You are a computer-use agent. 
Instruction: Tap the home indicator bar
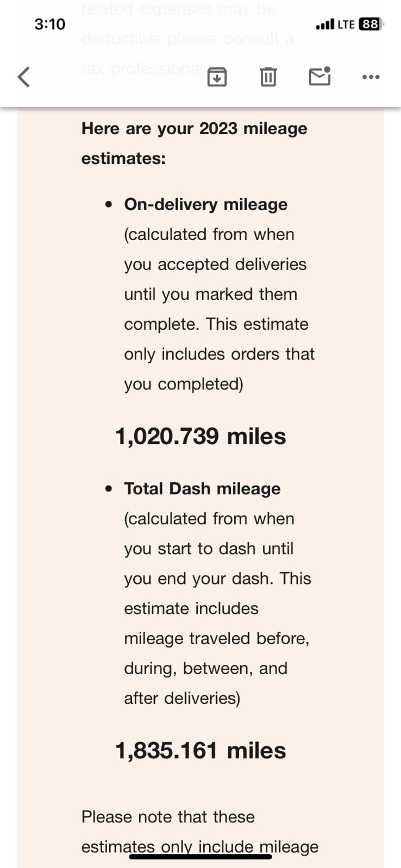[x=200, y=857]
